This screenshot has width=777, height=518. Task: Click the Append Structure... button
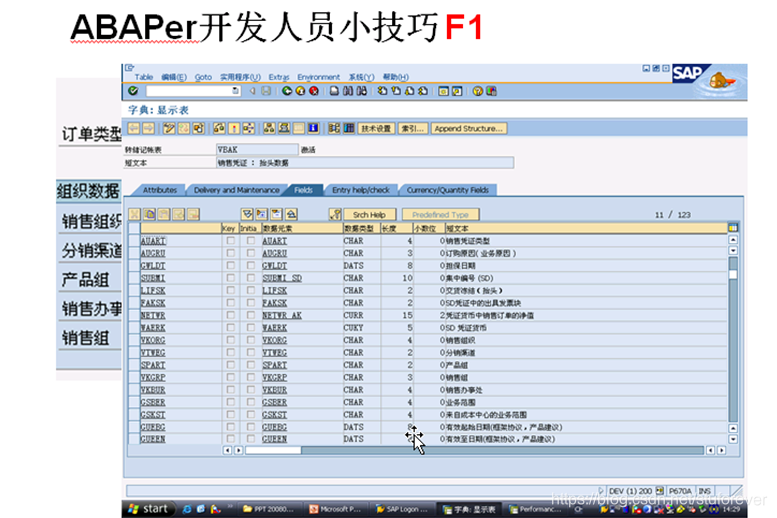click(469, 128)
